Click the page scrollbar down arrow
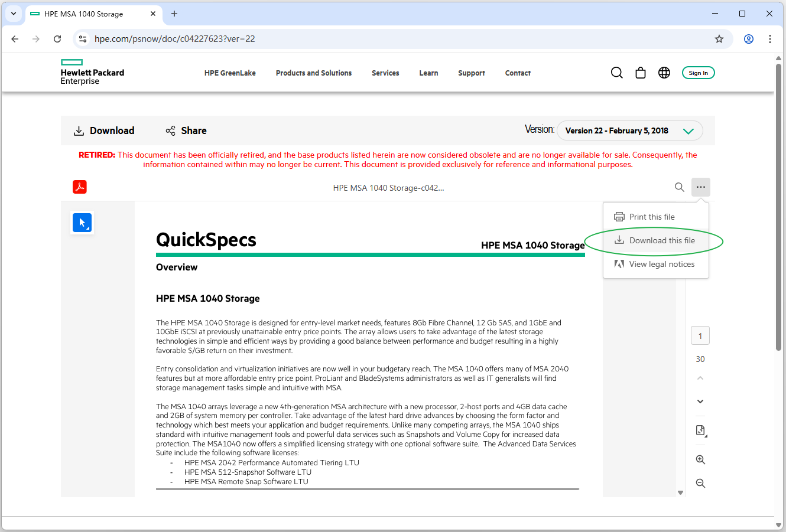The width and height of the screenshot is (786, 532). pos(779,524)
